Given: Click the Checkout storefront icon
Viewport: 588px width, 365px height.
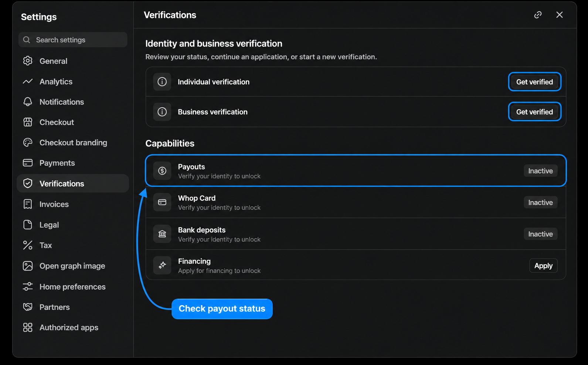Looking at the screenshot, I should pos(28,122).
